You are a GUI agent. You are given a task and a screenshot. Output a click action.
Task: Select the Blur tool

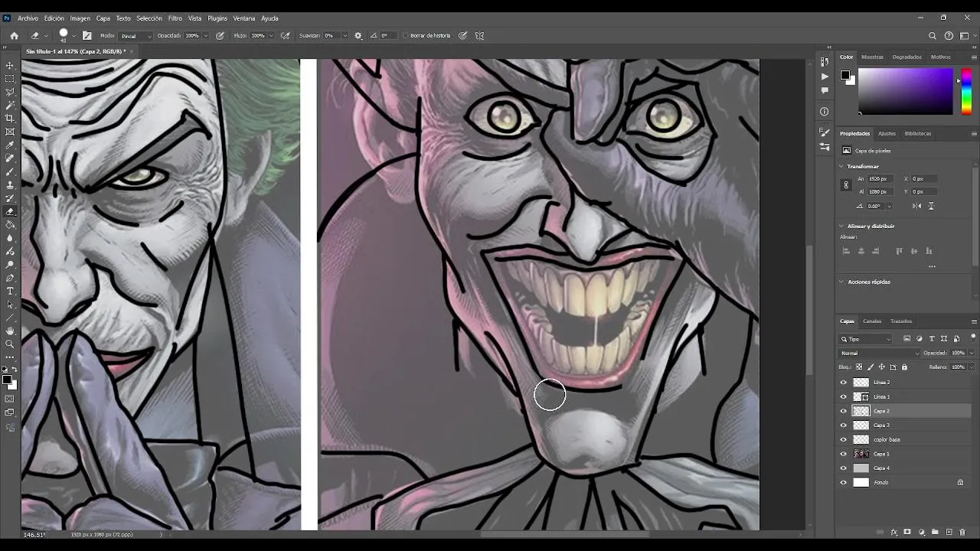[10, 238]
